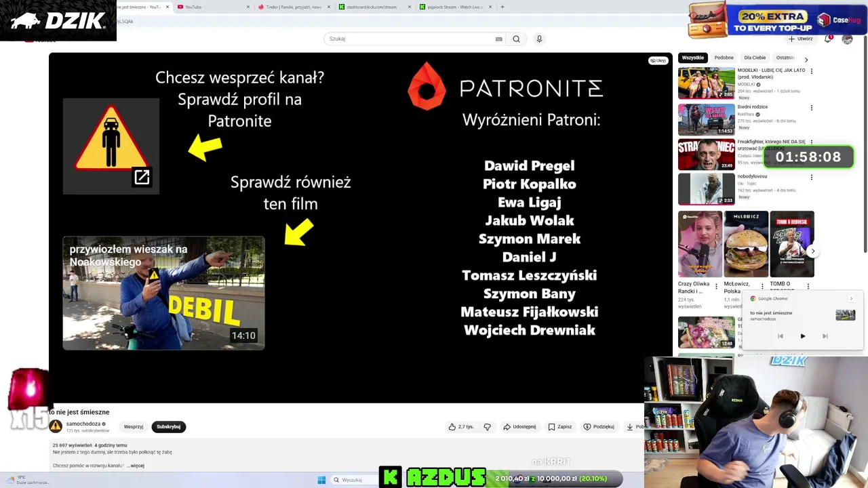Viewport: 868px width, 488px height.
Task: Open options menu for Crazy Oliwka short
Action: tap(716, 287)
